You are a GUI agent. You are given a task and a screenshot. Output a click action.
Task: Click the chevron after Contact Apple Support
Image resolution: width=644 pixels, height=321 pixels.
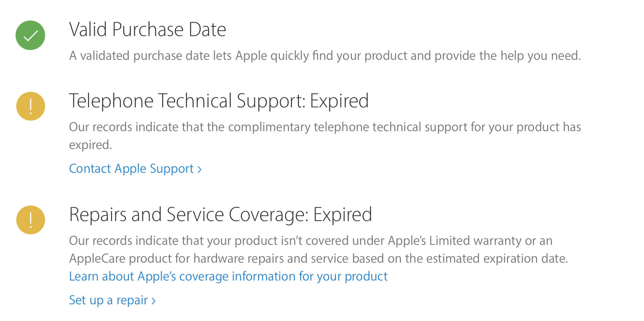200,169
